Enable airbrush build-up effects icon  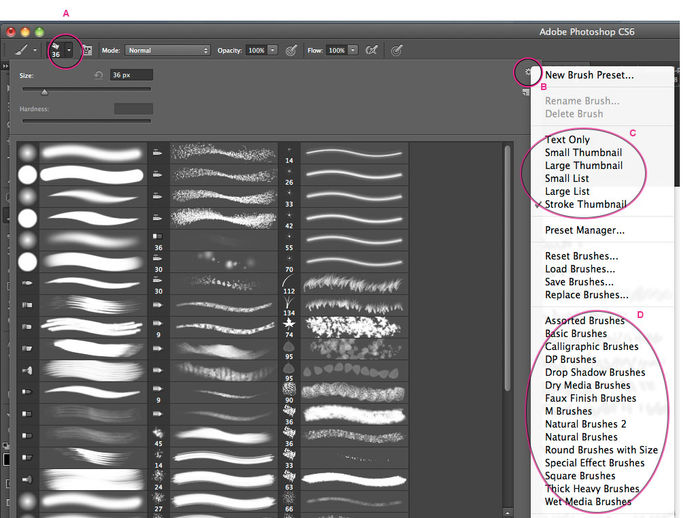pyautogui.click(x=371, y=50)
